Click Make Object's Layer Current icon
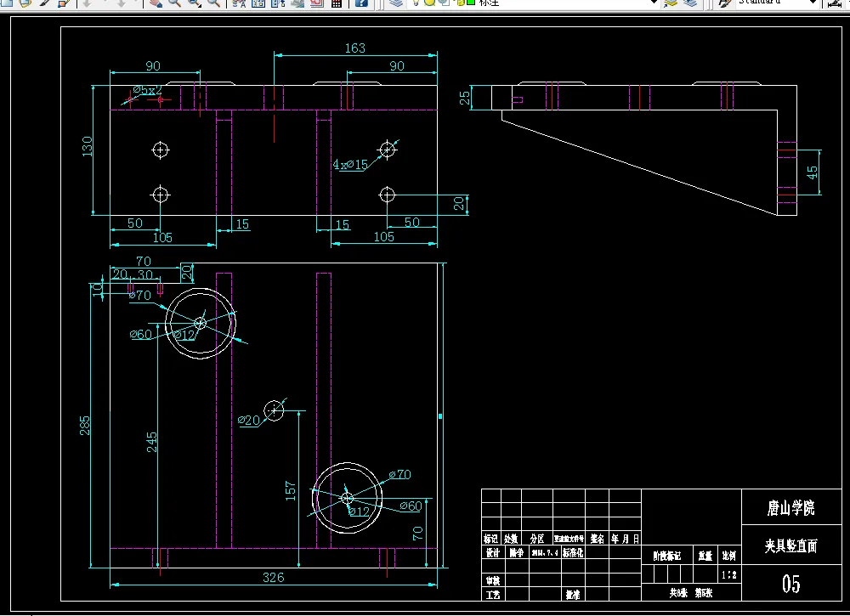Screen dimensions: 850x616 pos(671,3)
